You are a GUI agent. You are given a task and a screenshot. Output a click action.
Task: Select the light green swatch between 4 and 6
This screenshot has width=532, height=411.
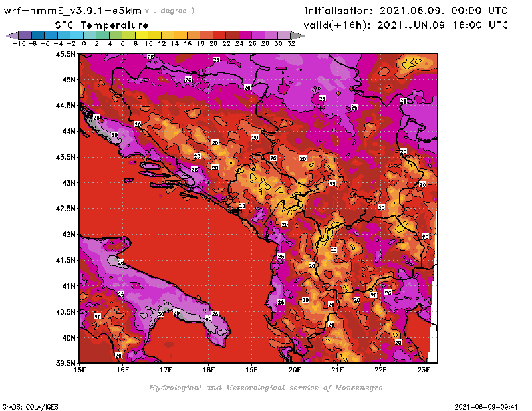point(115,35)
